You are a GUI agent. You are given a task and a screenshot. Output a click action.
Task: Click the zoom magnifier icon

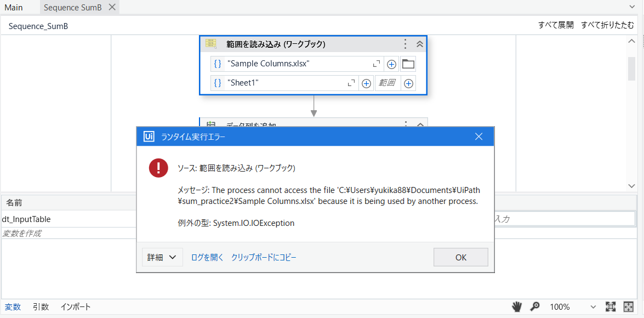click(x=534, y=306)
